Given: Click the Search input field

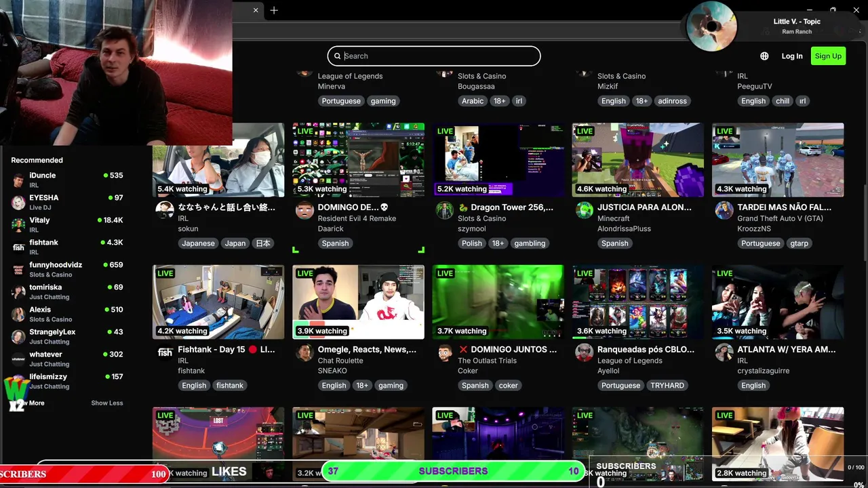Looking at the screenshot, I should click(434, 56).
